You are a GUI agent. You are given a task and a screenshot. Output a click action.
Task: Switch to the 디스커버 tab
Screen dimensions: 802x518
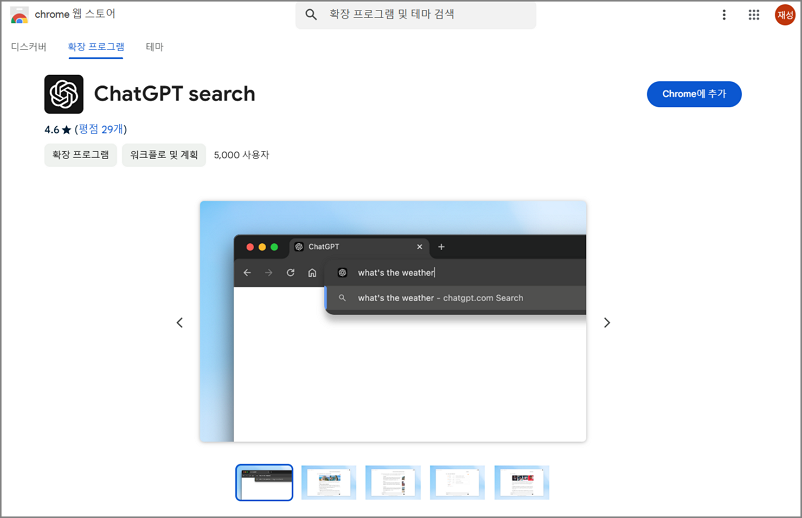pyautogui.click(x=29, y=47)
